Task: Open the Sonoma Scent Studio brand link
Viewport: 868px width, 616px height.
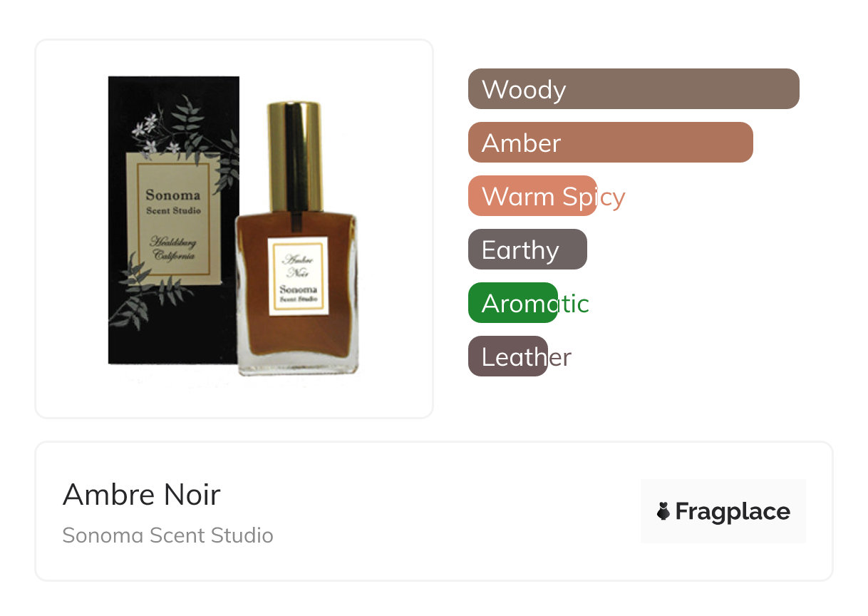Action: [168, 535]
